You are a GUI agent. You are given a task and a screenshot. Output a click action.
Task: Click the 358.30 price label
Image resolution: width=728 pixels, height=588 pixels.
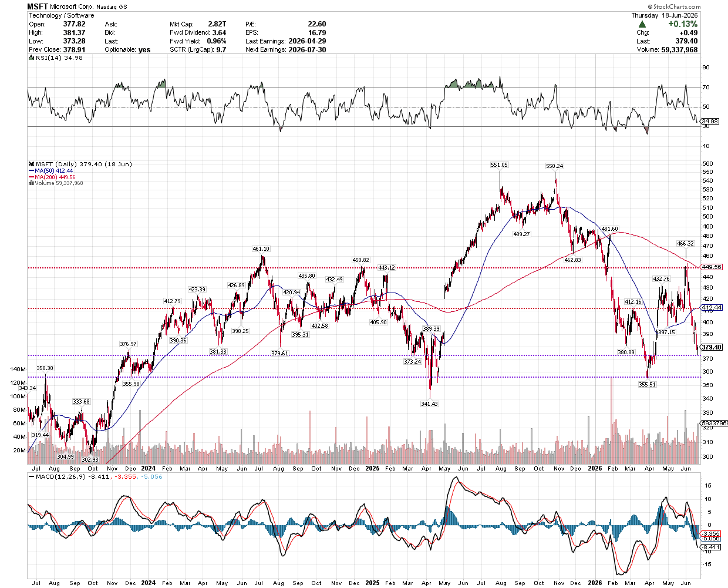(x=45, y=368)
